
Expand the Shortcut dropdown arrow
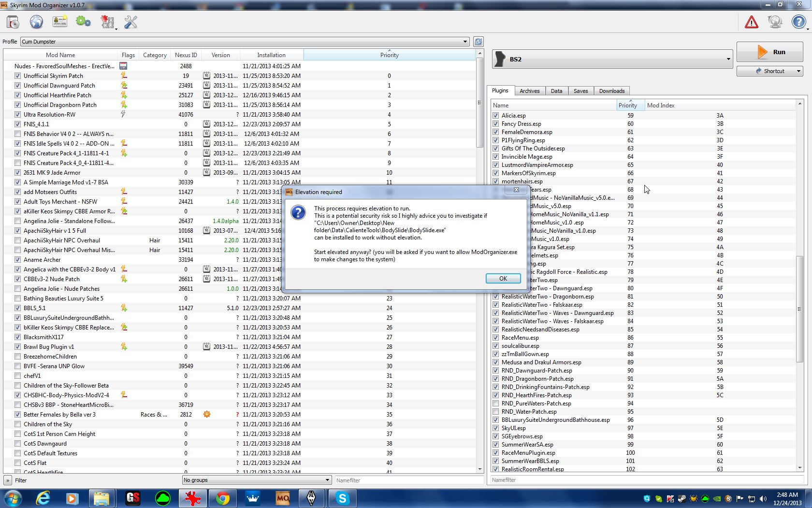tap(798, 71)
